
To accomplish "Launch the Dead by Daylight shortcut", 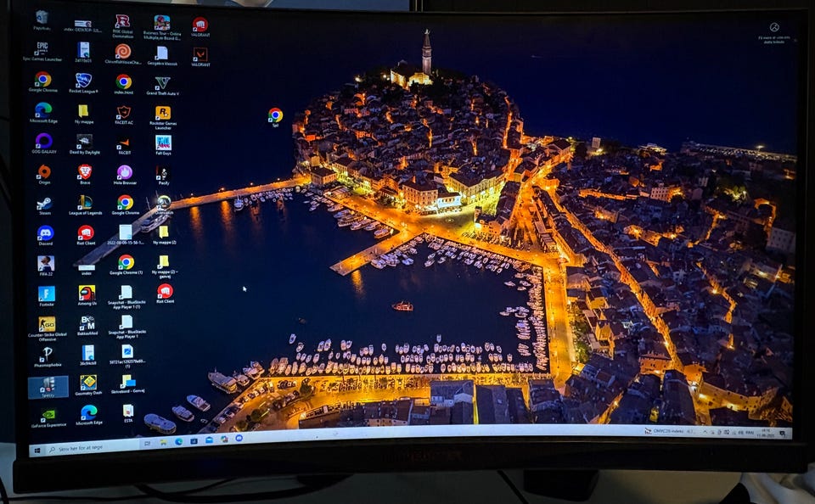I will tap(85, 144).
